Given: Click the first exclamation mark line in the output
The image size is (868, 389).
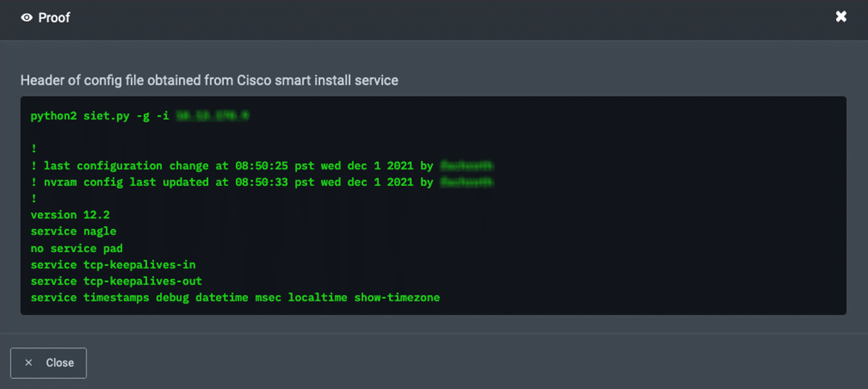Looking at the screenshot, I should [x=34, y=149].
